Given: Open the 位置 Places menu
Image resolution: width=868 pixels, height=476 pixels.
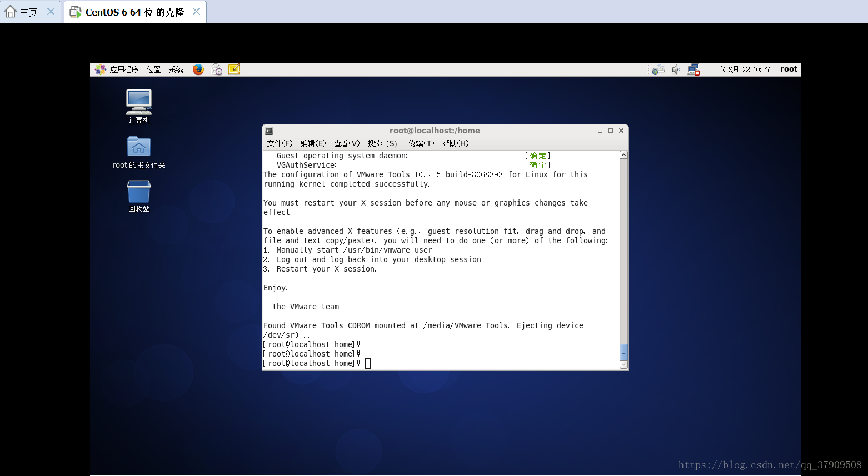Looking at the screenshot, I should click(x=154, y=69).
